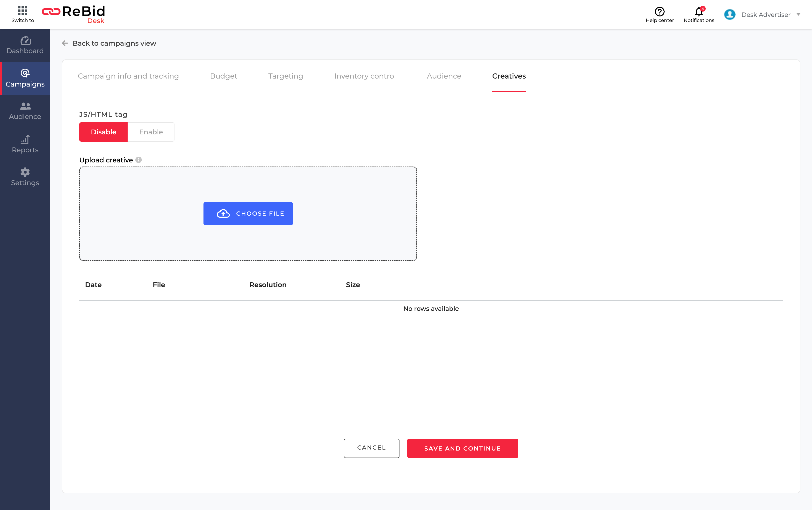Open Reports in the sidebar
812x510 pixels.
point(25,144)
